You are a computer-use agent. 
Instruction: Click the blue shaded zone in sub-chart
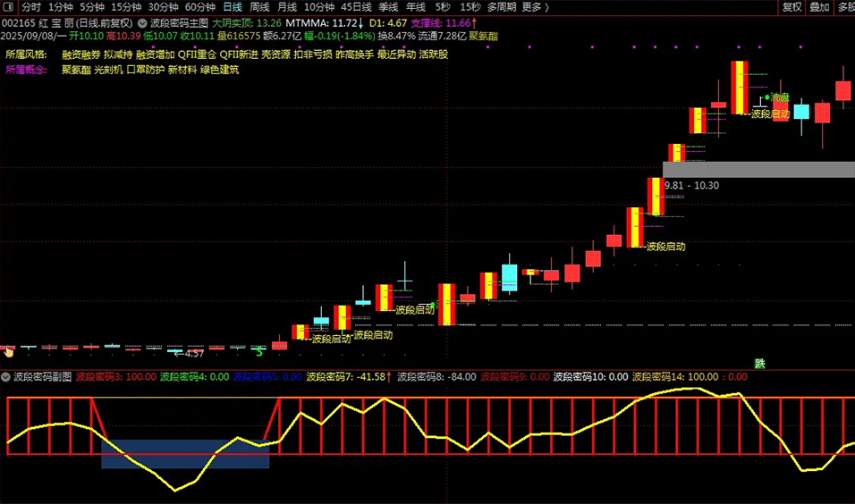185,454
